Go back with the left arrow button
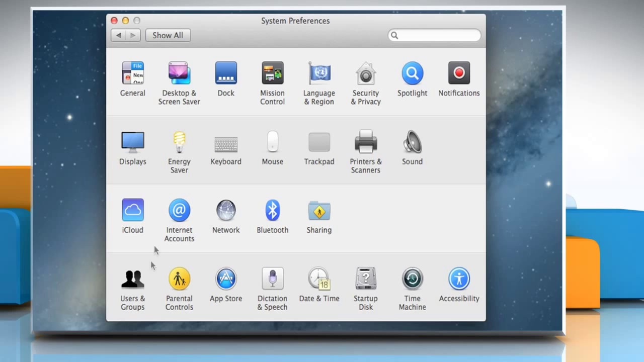Image resolution: width=644 pixels, height=362 pixels. pos(118,35)
